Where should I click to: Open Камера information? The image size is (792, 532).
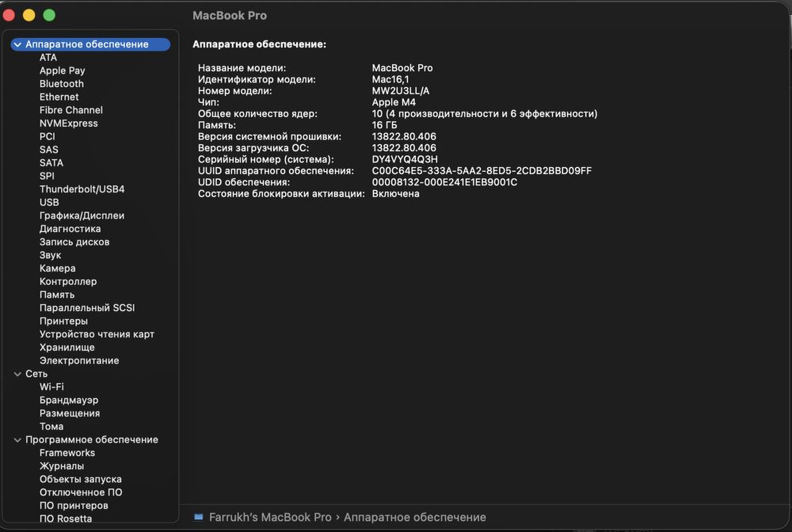[57, 268]
